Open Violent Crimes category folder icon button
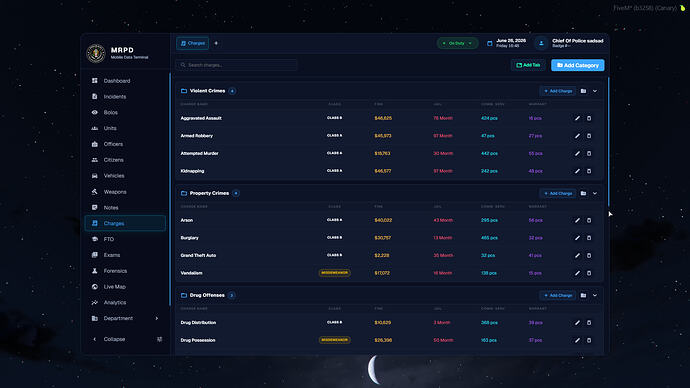The width and height of the screenshot is (690, 388). [x=583, y=91]
